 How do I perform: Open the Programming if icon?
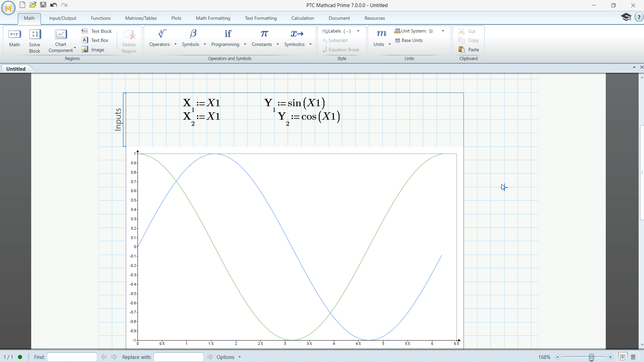[228, 34]
